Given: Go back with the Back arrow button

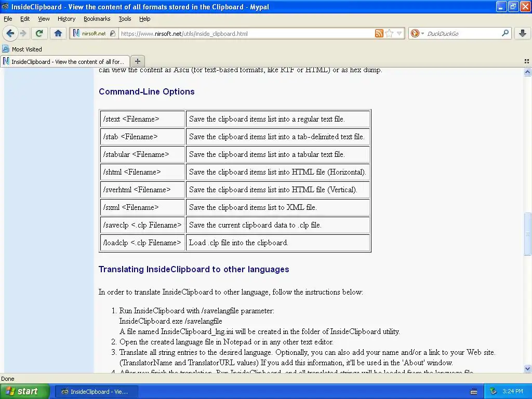Looking at the screenshot, I should pyautogui.click(x=10, y=33).
